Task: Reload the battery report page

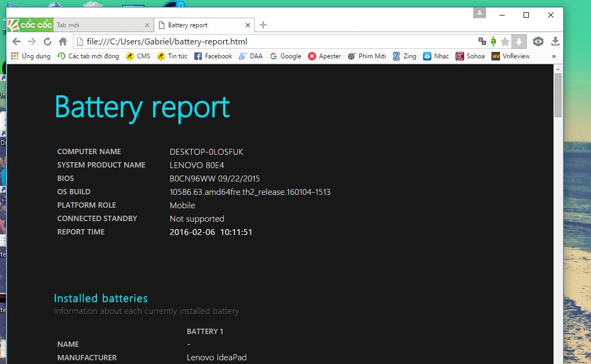Action: [x=47, y=41]
